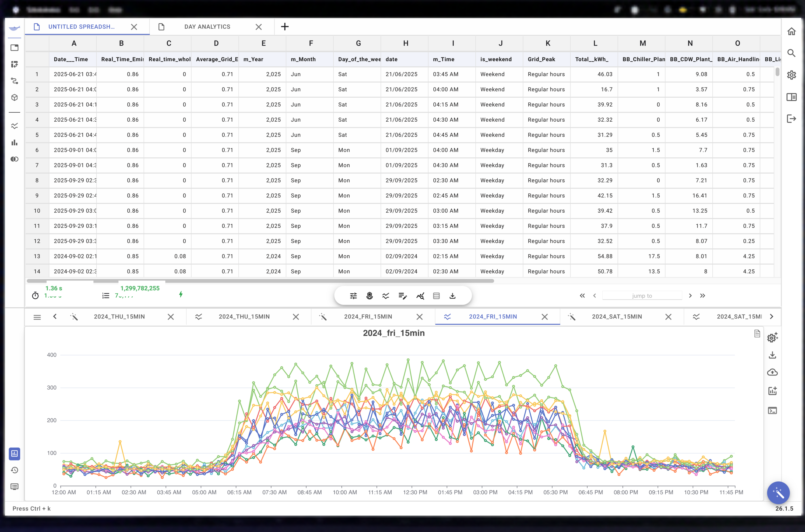The height and width of the screenshot is (532, 805).
Task: Close the active 2024_FRI_15MIN chart tab
Action: coord(545,317)
